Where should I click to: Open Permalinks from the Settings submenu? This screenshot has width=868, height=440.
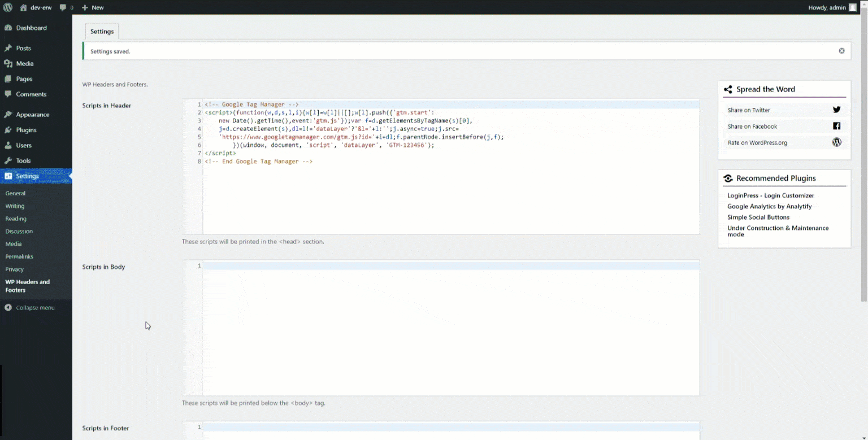click(19, 256)
